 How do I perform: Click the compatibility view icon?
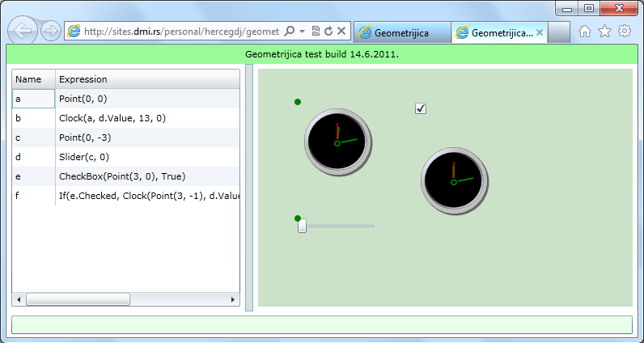316,31
